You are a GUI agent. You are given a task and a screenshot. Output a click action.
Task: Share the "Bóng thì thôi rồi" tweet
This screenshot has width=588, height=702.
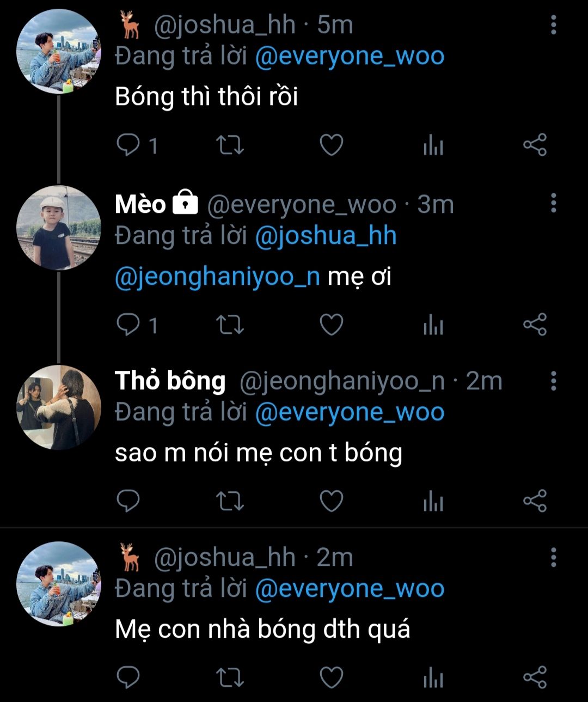pyautogui.click(x=535, y=145)
